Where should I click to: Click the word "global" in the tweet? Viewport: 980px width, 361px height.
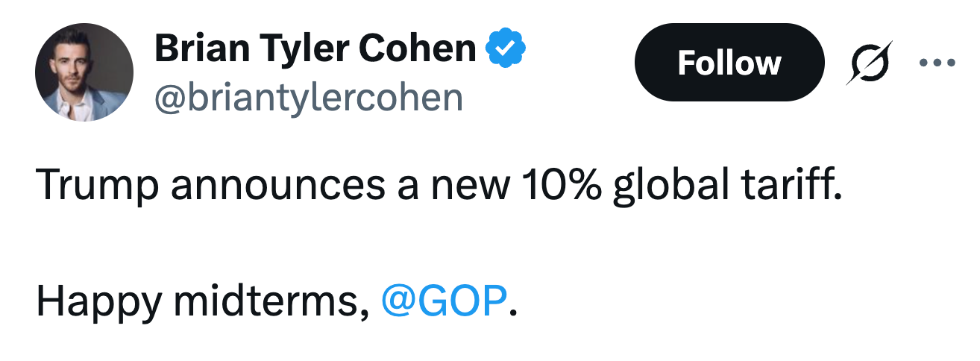point(668,186)
